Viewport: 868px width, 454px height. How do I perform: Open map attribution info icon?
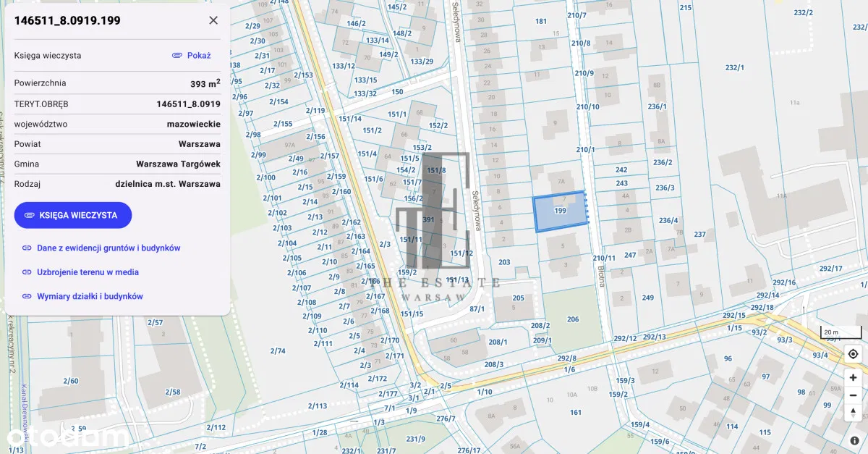tap(854, 440)
